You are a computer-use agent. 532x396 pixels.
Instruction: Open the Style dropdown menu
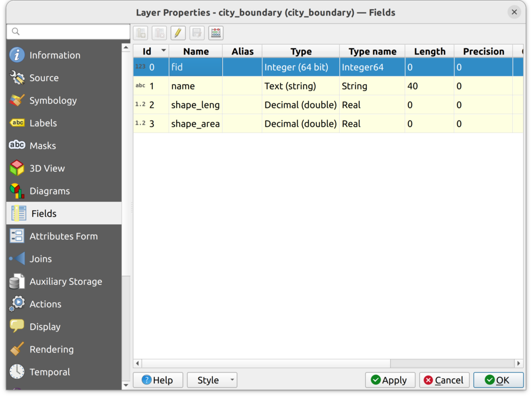point(212,380)
